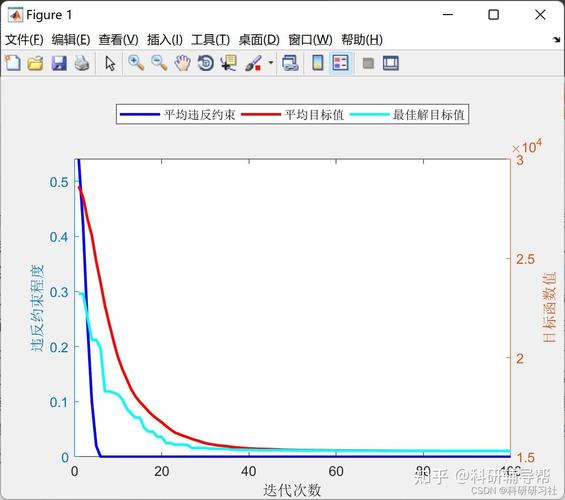Close the Figure 1 window
Viewport: 565px width, 500px height.
[540, 15]
